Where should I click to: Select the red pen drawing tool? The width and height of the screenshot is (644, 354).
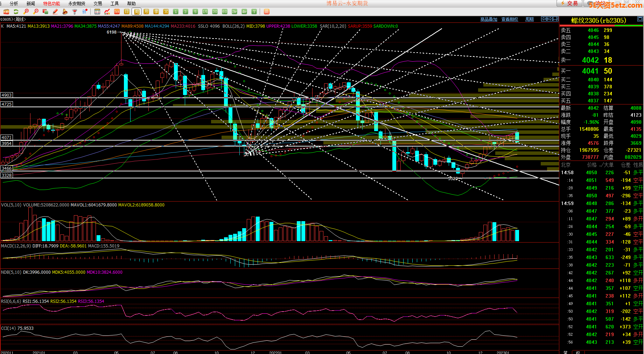55,12
